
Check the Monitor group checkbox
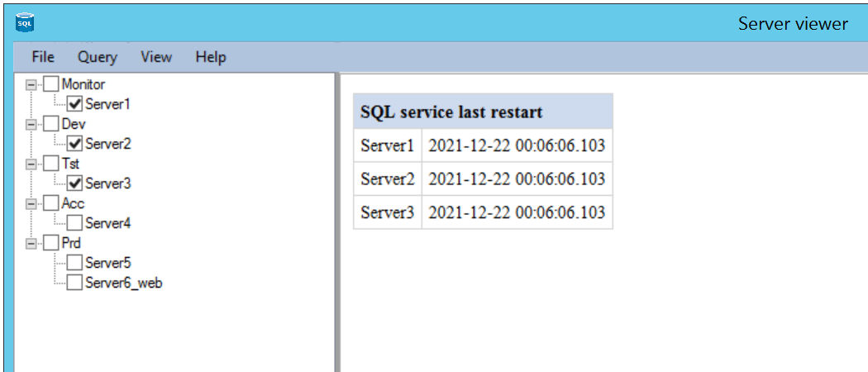point(51,84)
